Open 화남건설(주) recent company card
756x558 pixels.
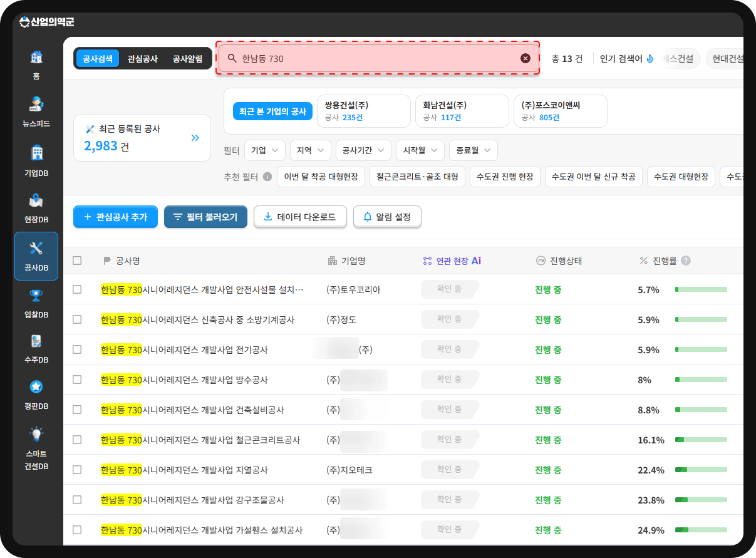[x=462, y=111]
